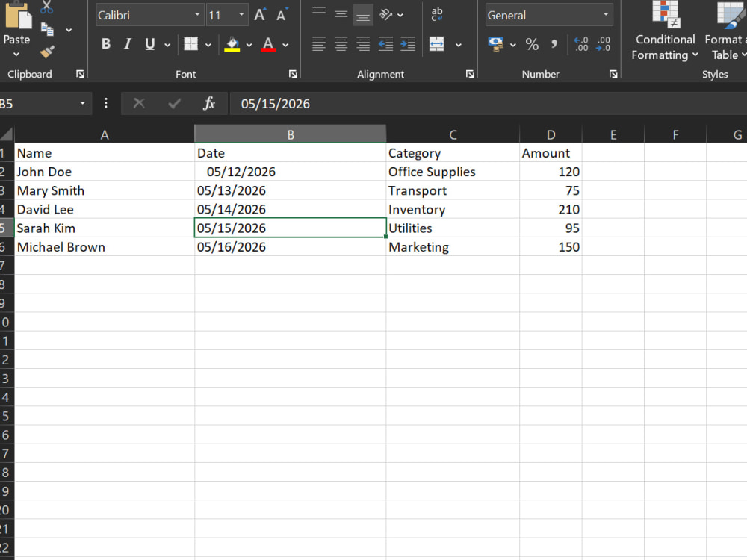The image size is (747, 560).
Task: Expand the Accounting format arrow
Action: [513, 45]
